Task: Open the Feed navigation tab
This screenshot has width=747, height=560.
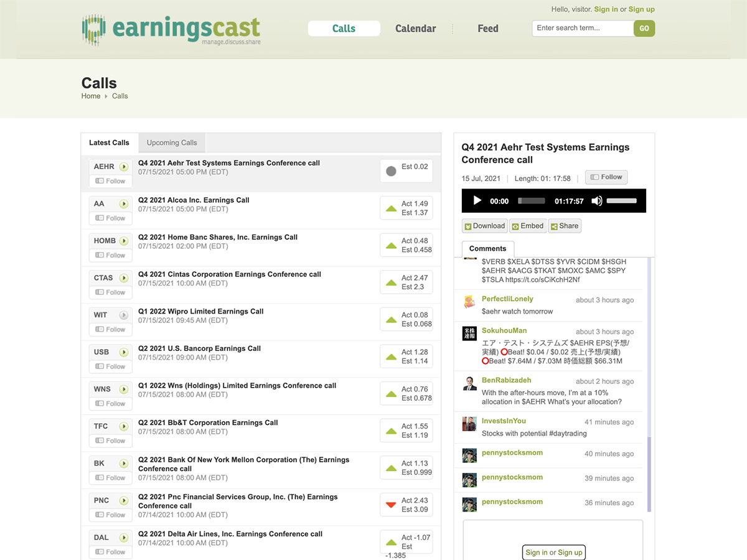Action: point(488,29)
